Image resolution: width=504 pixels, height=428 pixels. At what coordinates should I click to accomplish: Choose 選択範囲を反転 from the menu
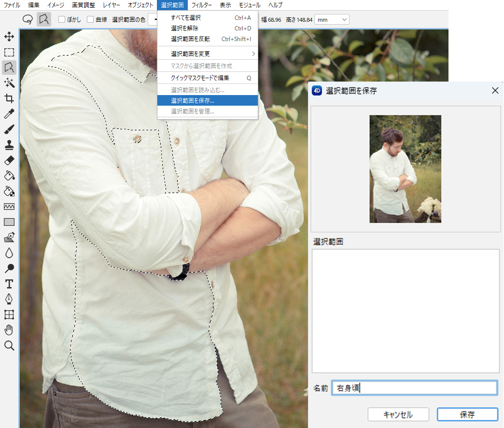coord(208,39)
